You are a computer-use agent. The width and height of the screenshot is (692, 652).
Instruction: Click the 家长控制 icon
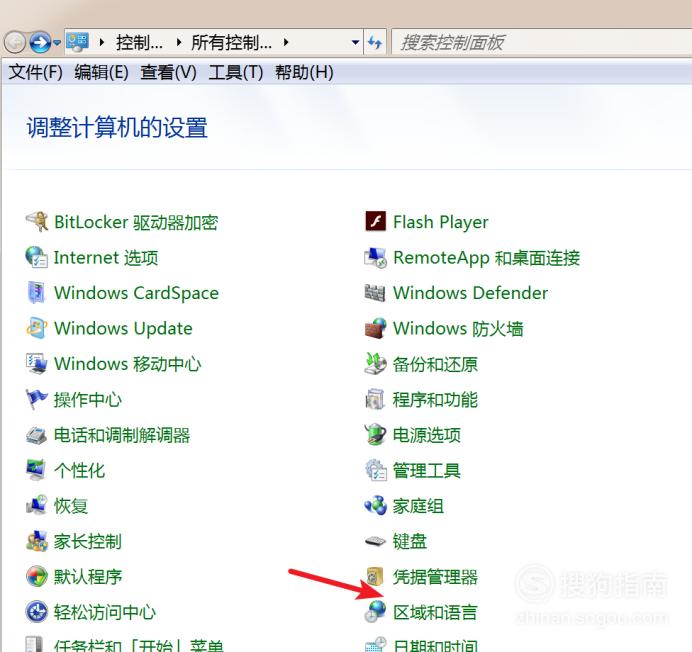[37, 541]
